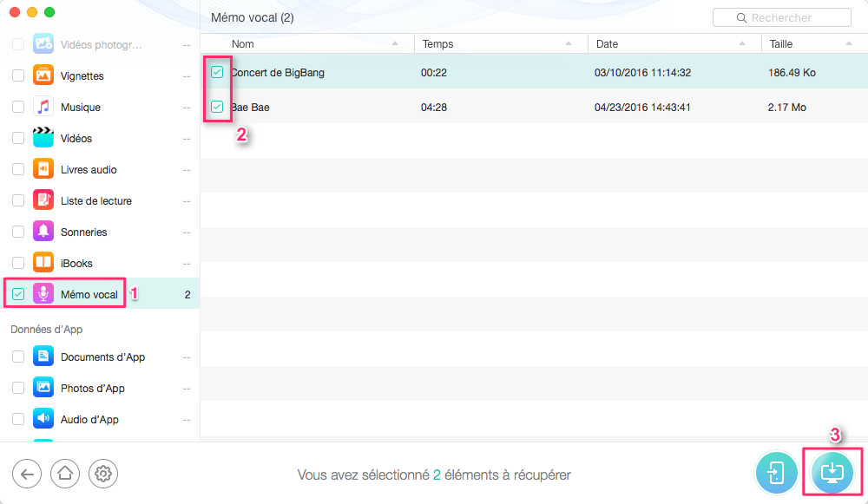Viewport: 868px width, 504px height.
Task: Check the Vidéos photographiques checkbox
Action: (18, 44)
